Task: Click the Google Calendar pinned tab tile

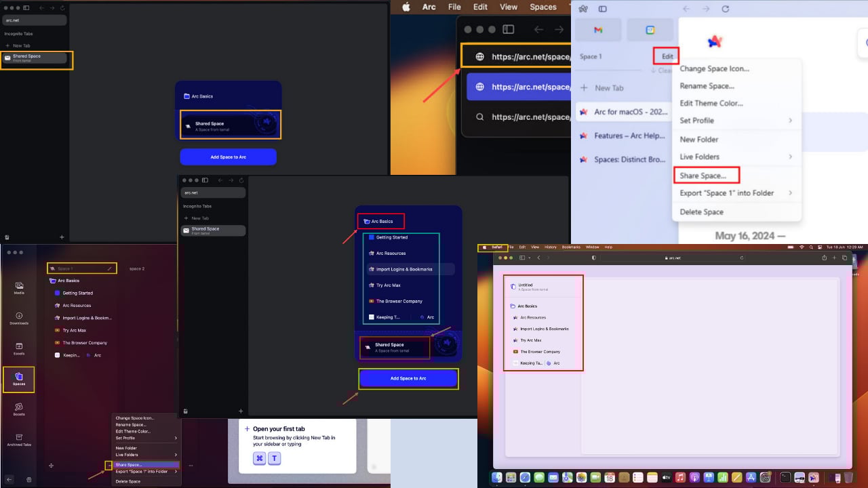Action: 650,30
